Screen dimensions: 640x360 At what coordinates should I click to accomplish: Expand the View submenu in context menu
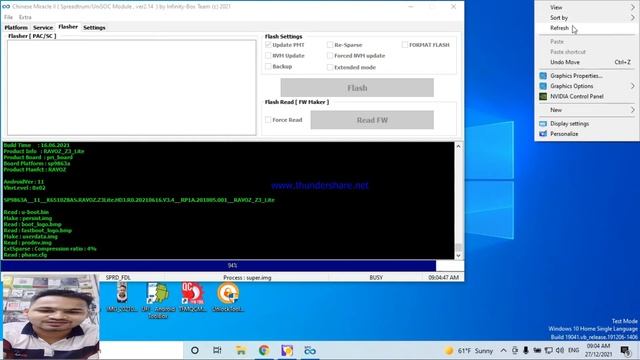pos(587,7)
